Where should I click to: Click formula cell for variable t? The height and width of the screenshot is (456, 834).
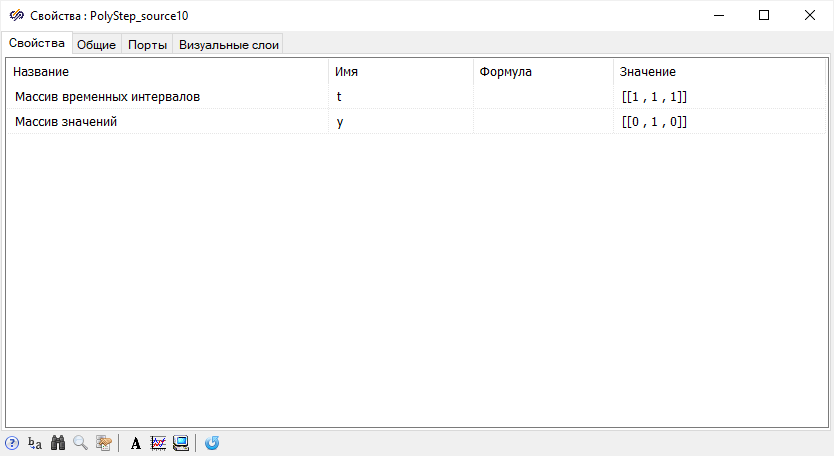tap(542, 97)
